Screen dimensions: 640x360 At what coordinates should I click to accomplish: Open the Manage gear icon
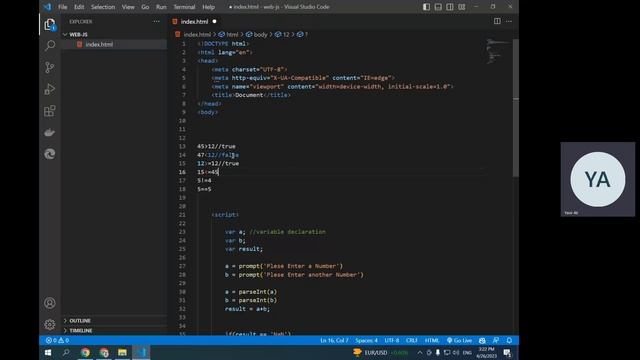(50, 324)
